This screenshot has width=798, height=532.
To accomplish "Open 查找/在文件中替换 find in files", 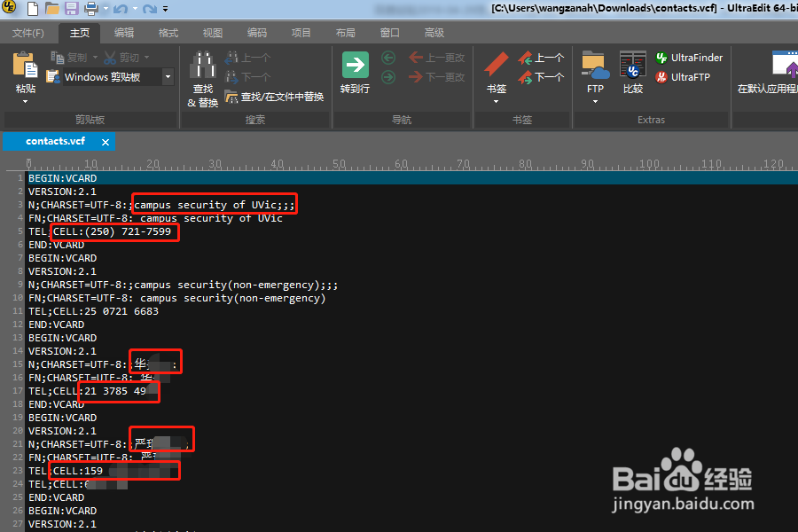I will tap(275, 97).
